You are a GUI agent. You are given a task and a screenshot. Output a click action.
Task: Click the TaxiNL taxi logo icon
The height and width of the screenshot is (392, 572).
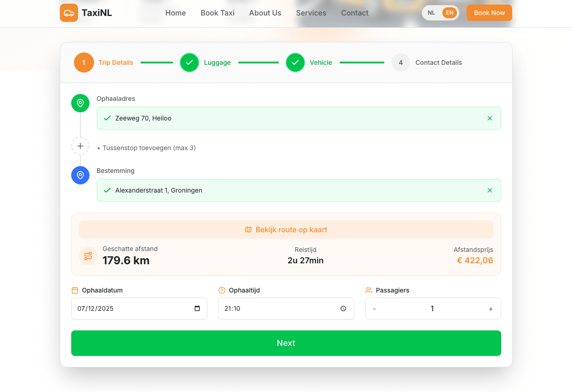click(68, 13)
